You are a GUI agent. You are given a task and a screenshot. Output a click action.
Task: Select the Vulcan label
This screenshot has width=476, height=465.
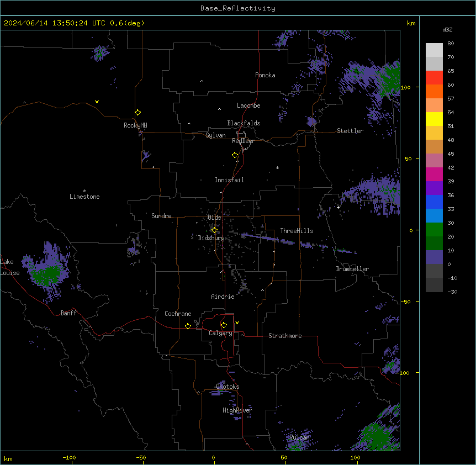[299, 437]
